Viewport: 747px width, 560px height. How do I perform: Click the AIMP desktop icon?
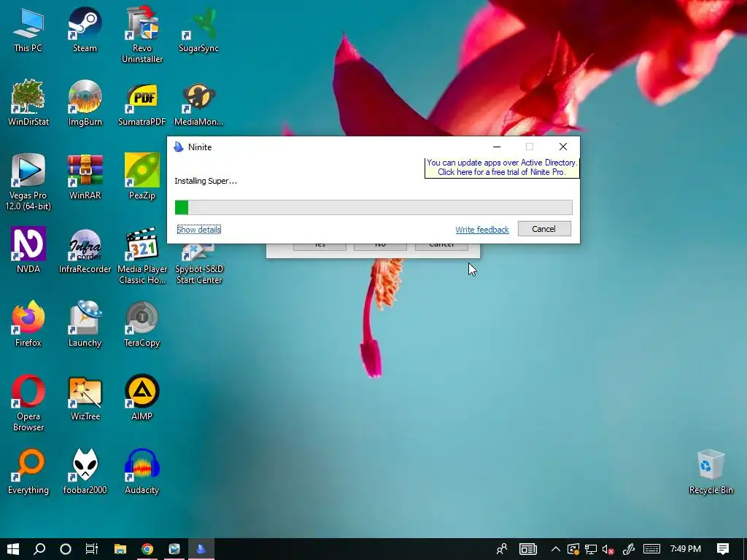click(x=142, y=399)
